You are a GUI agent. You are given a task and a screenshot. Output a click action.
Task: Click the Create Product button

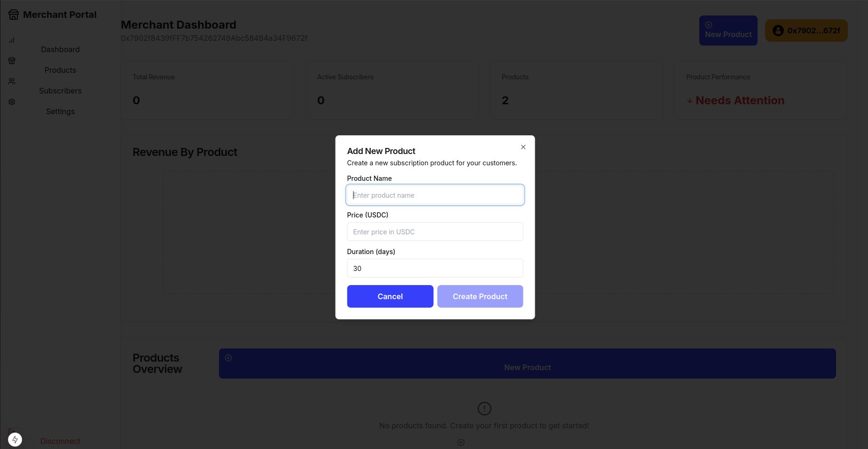click(x=480, y=296)
